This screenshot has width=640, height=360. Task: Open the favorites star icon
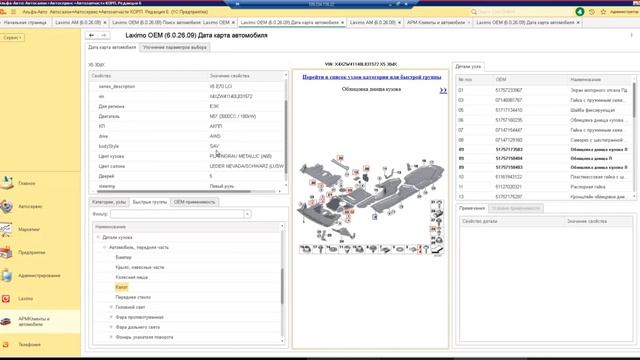[603, 12]
